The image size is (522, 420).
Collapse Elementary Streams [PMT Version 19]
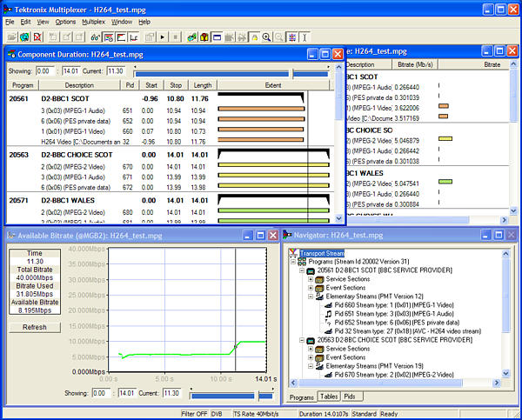tap(311, 366)
